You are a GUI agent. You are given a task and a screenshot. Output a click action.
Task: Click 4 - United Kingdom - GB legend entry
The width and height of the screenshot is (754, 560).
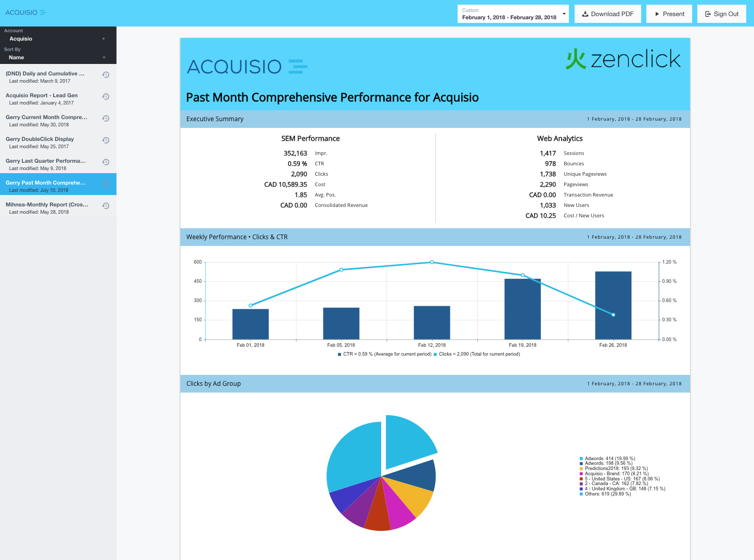pyautogui.click(x=622, y=489)
